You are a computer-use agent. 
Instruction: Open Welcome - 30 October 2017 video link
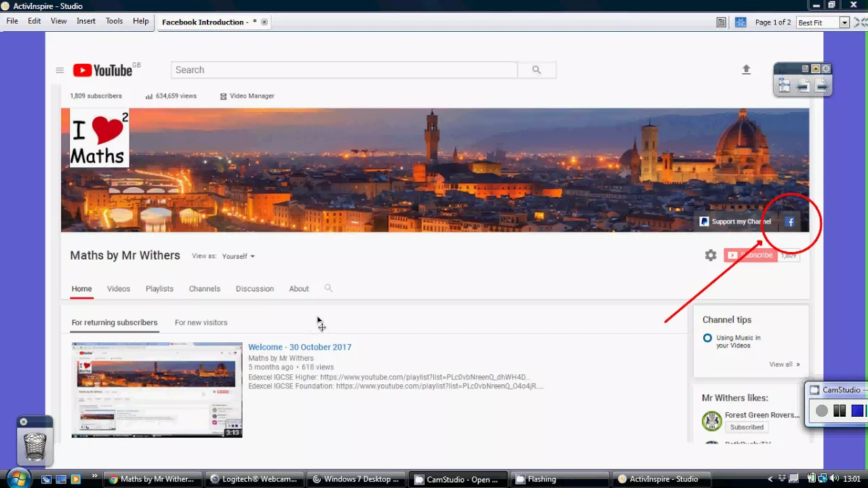[300, 347]
